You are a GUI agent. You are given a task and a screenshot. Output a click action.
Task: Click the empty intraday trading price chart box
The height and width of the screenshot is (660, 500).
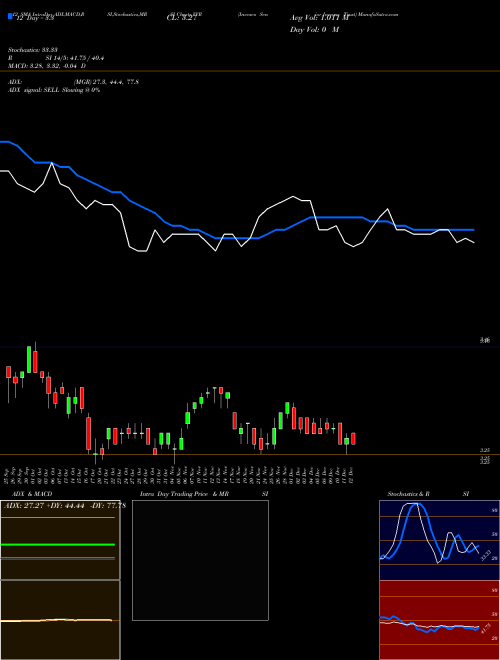(200, 560)
